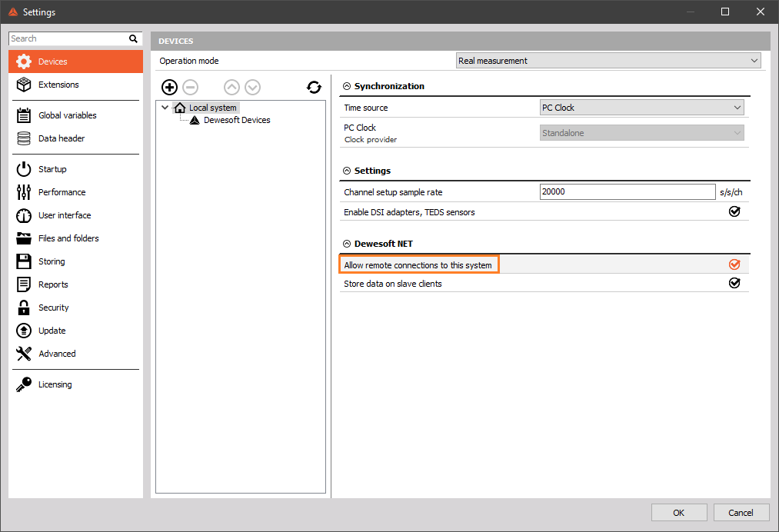Click the User interface gauge icon
The height and width of the screenshot is (532, 779).
coord(23,215)
